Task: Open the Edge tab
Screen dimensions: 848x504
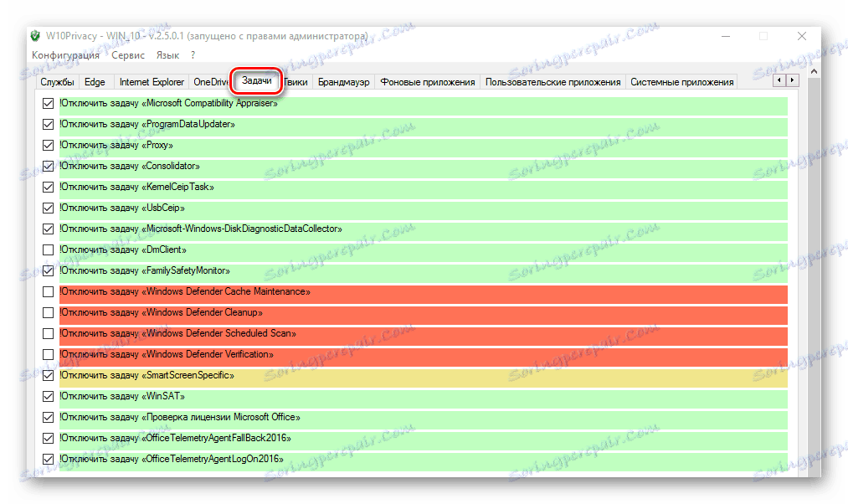Action: pos(94,82)
